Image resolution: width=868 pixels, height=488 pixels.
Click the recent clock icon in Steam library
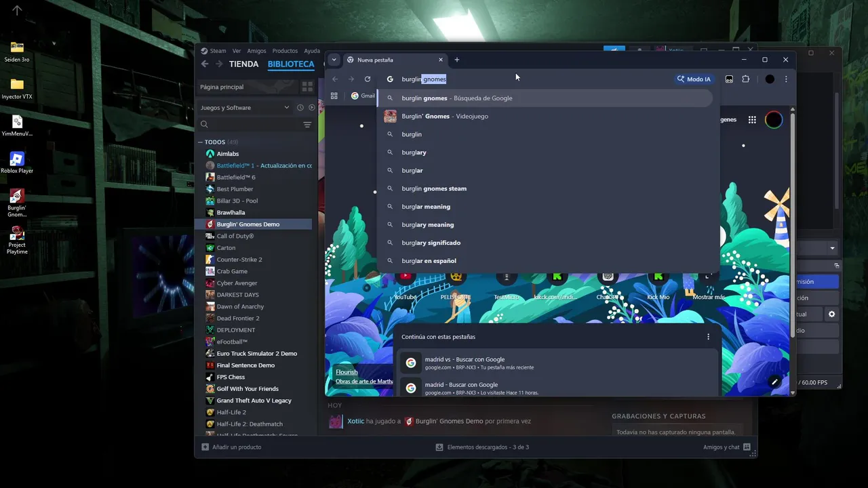[x=300, y=108]
